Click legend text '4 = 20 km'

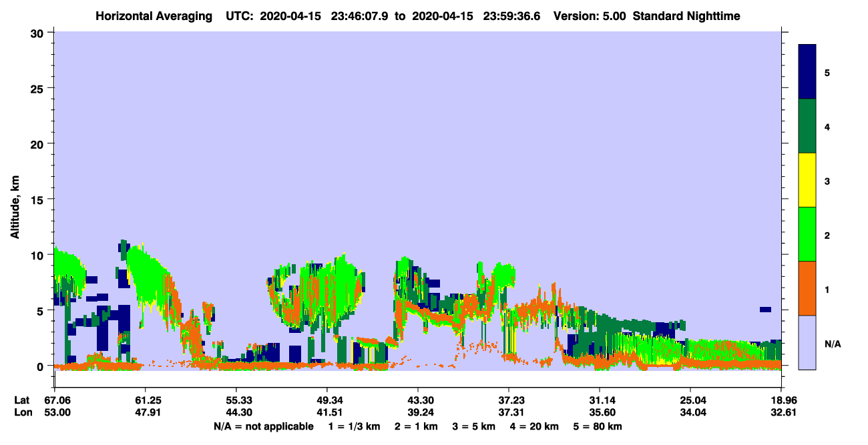coord(535,426)
